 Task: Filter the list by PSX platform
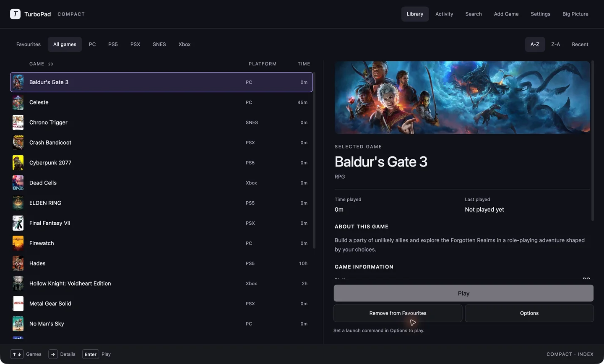point(135,44)
